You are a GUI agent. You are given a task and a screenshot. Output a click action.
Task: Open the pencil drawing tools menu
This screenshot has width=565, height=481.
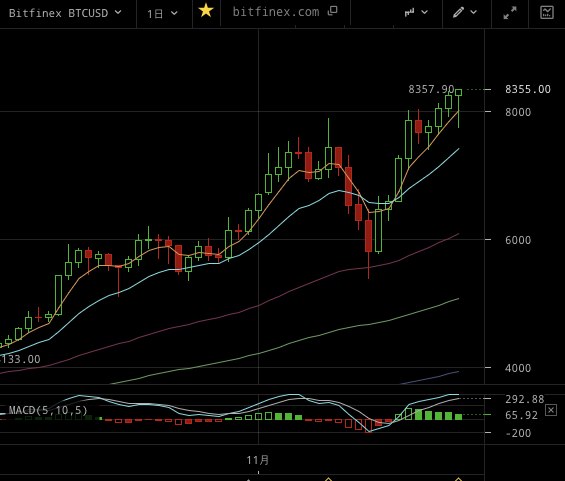click(x=465, y=13)
